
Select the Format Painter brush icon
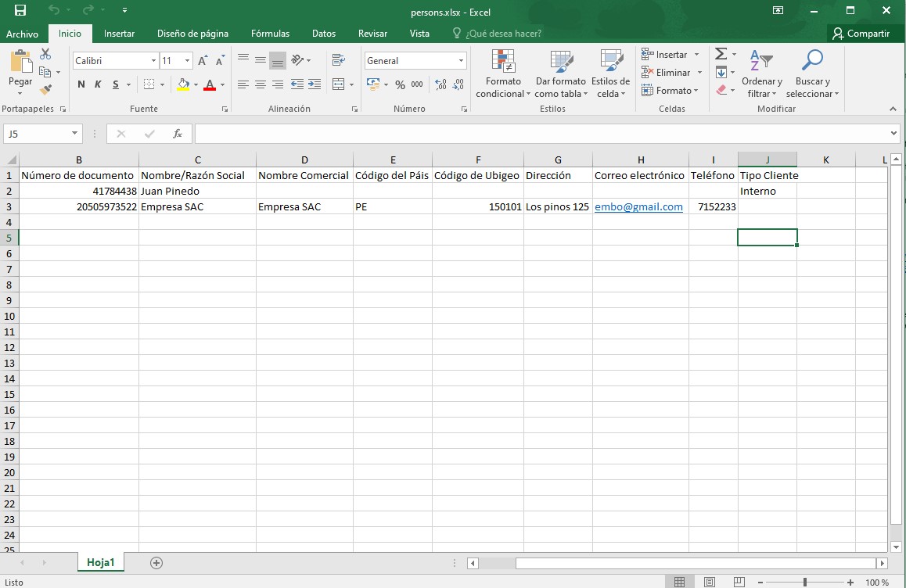pos(45,90)
